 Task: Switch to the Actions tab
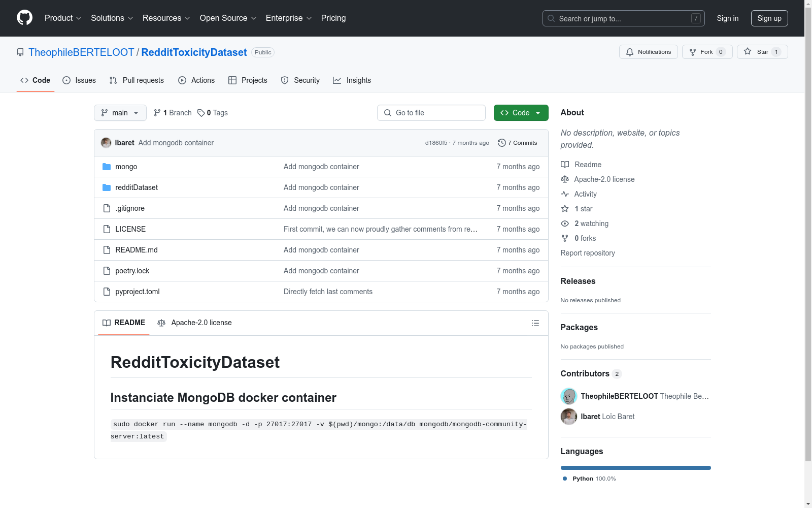click(196, 80)
